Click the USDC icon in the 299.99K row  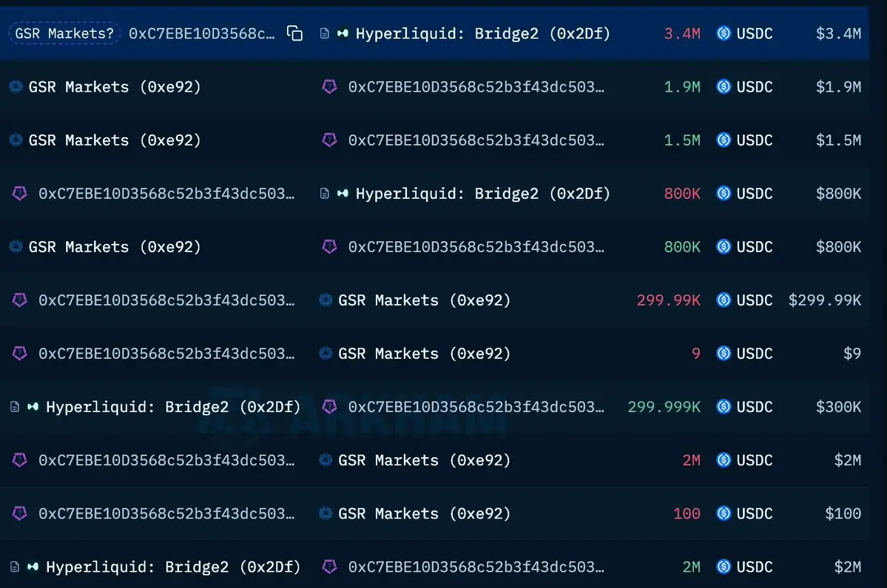pos(724,300)
